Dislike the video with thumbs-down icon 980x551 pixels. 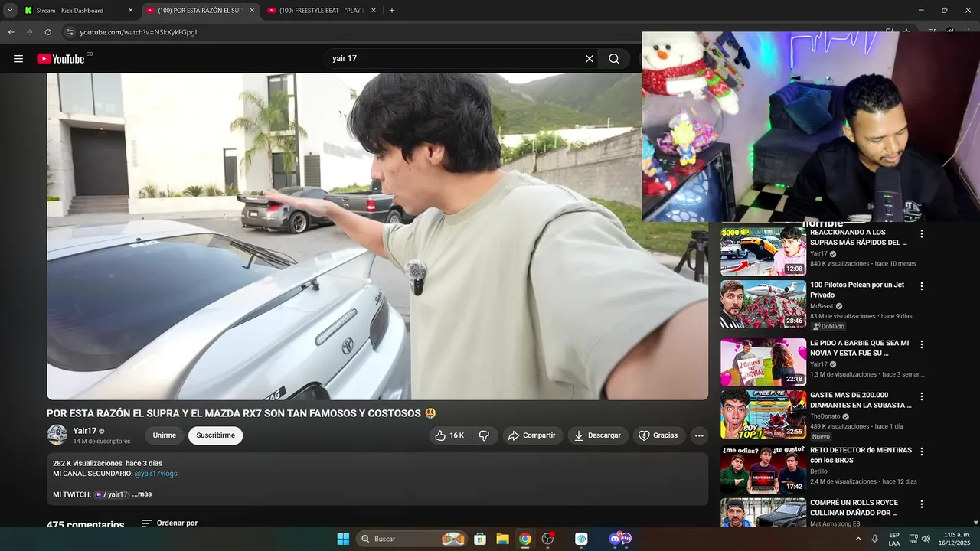(x=484, y=435)
